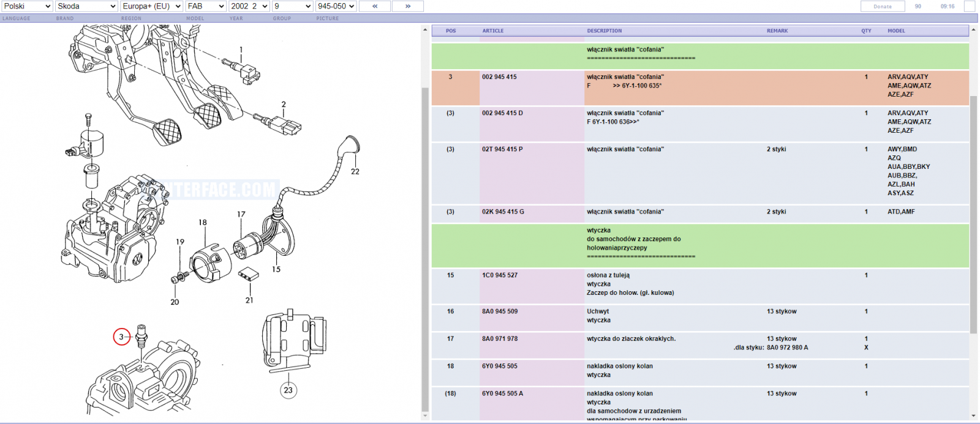Select article 6Y0 945 505 A
The image size is (980, 424).
(502, 393)
